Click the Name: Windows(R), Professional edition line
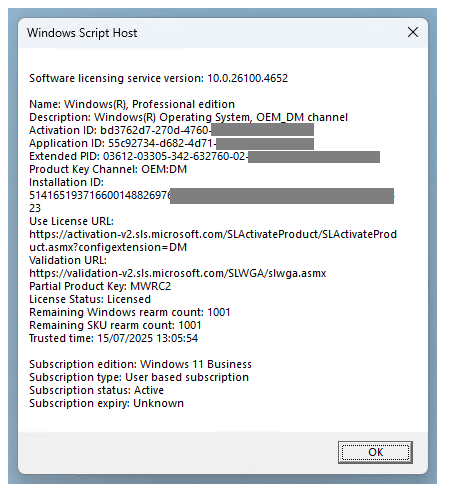This screenshot has height=495, width=449. (x=132, y=104)
